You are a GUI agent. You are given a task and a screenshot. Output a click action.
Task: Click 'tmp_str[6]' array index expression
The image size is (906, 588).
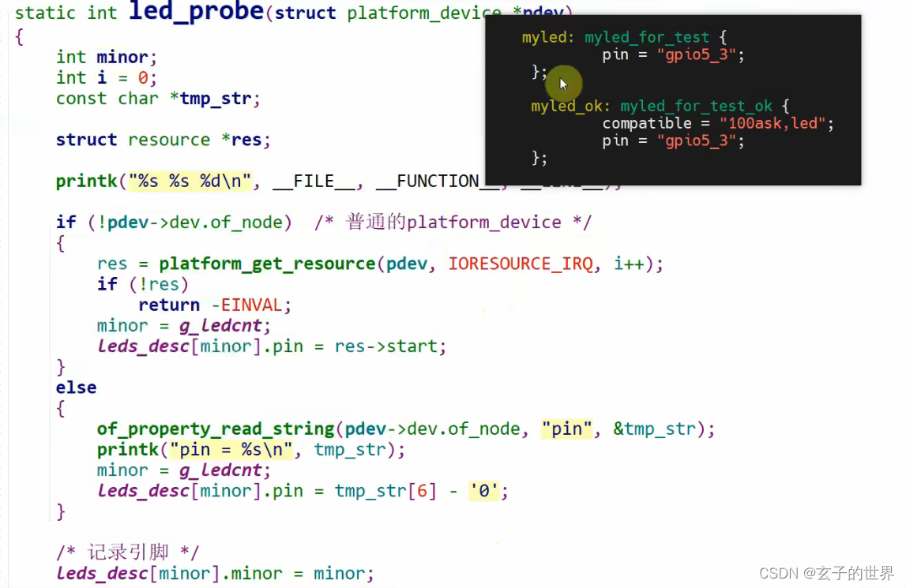click(385, 491)
